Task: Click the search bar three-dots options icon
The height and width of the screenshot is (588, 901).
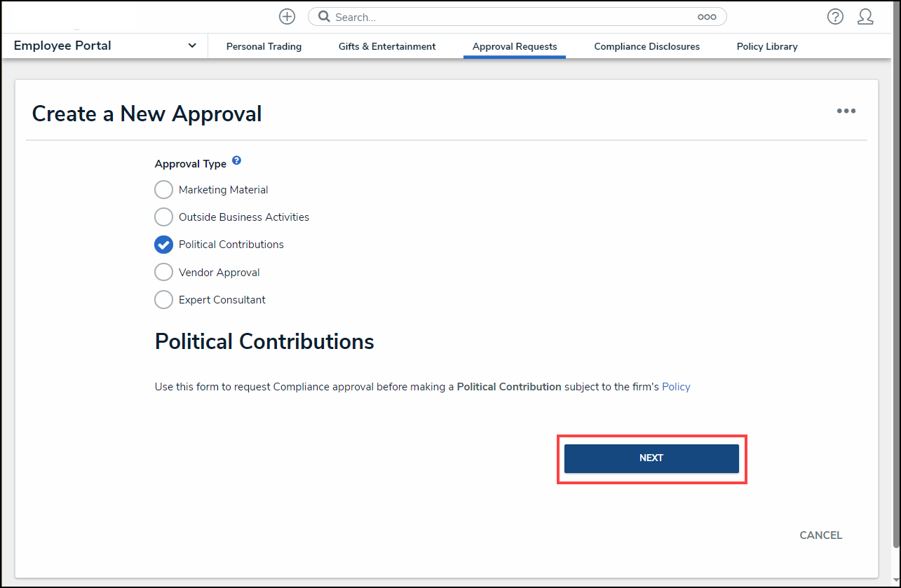Action: coord(707,17)
